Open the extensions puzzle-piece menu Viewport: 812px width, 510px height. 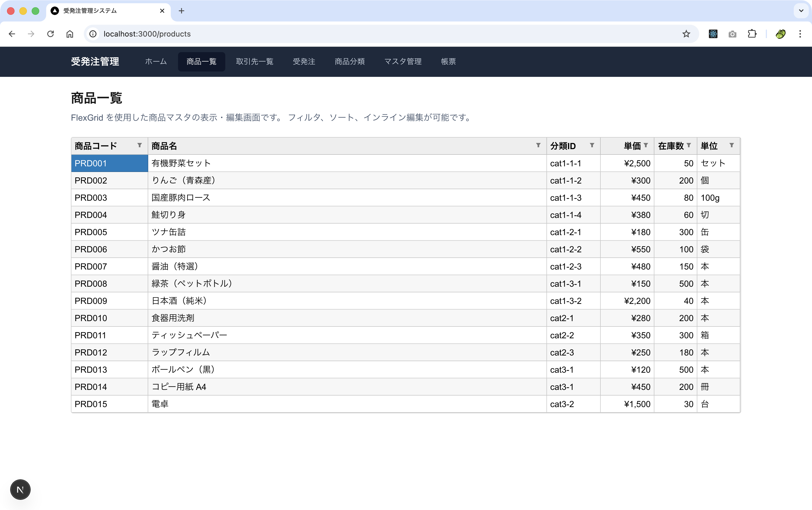pyautogui.click(x=752, y=34)
